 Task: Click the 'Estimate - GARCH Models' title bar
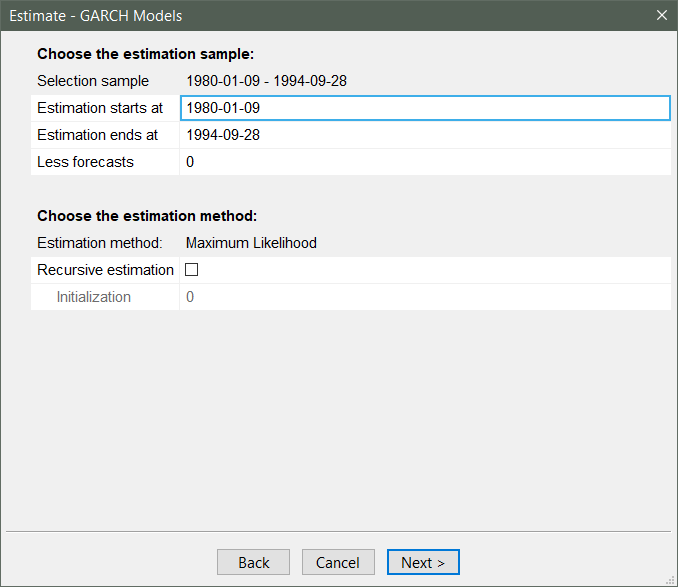pos(300,15)
